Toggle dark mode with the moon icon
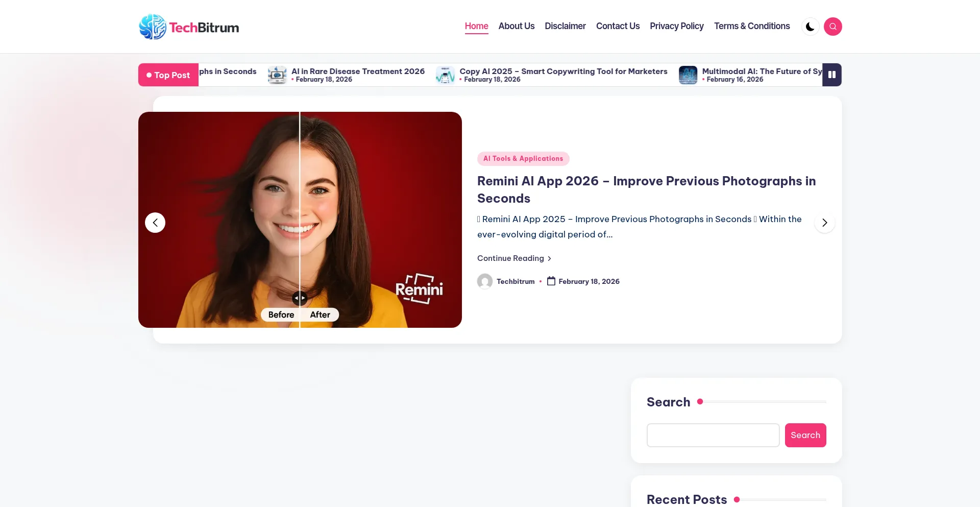This screenshot has height=507, width=980. [810, 27]
